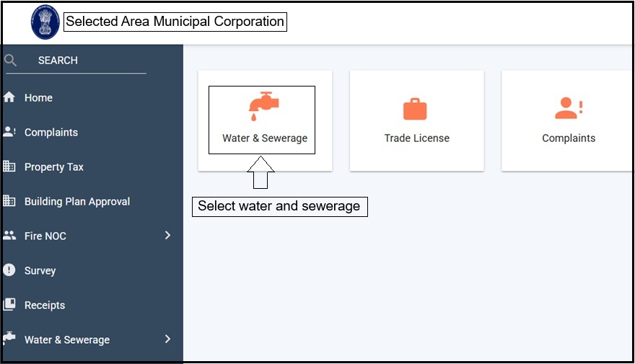
Task: Click the Home house icon in sidebar
Action: 9,97
